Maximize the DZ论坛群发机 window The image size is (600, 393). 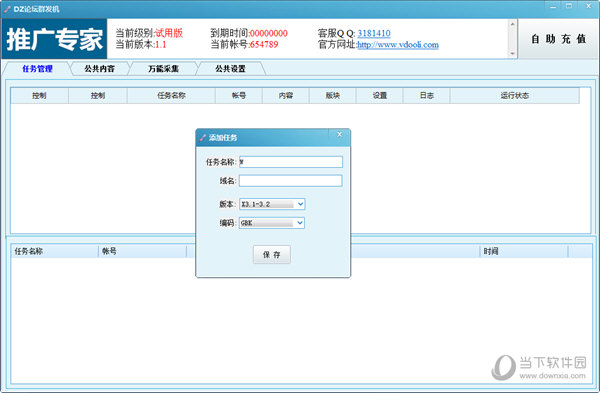tap(569, 6)
